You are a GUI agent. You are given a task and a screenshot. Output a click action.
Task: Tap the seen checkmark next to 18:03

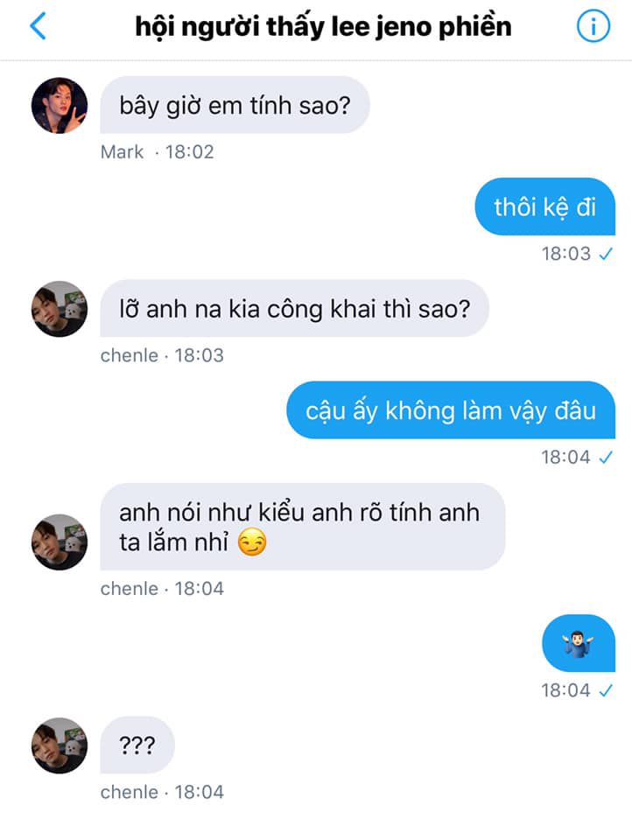coord(606,254)
